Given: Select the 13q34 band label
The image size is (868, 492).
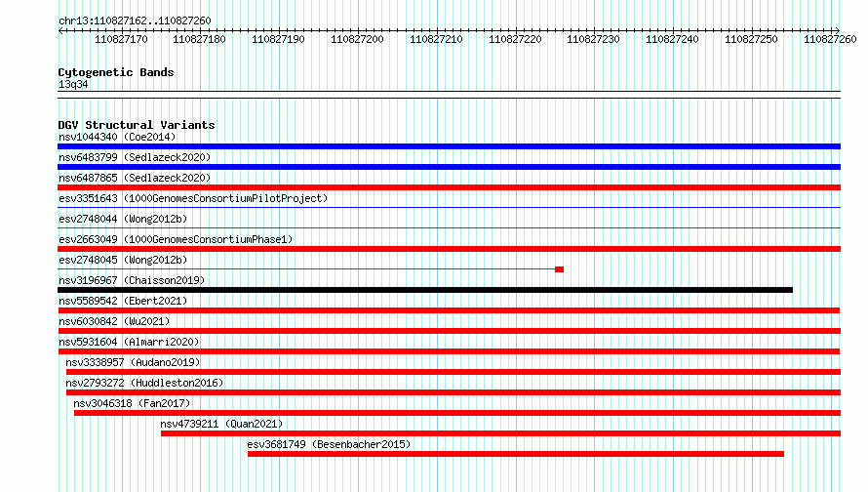Looking at the screenshot, I should click(73, 84).
